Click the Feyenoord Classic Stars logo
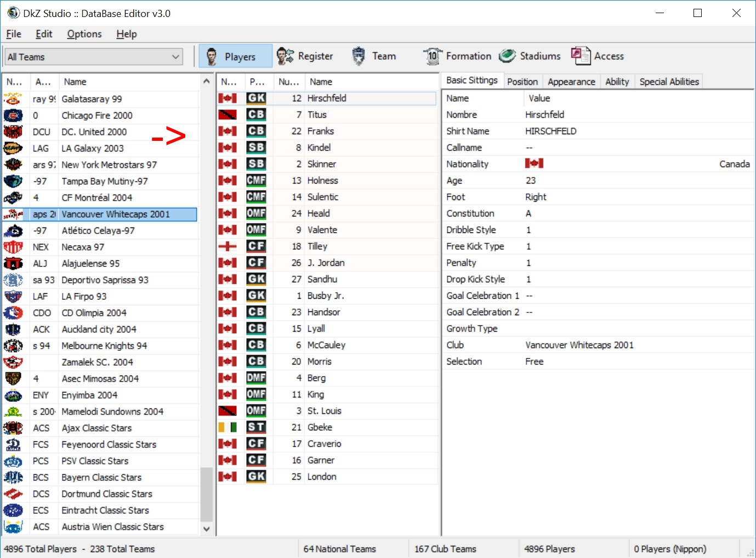 (x=13, y=444)
